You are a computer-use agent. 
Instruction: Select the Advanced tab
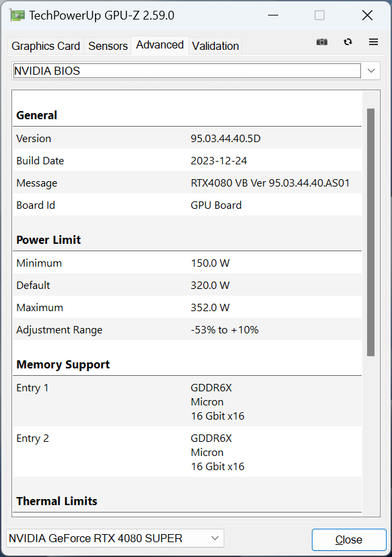(160, 44)
